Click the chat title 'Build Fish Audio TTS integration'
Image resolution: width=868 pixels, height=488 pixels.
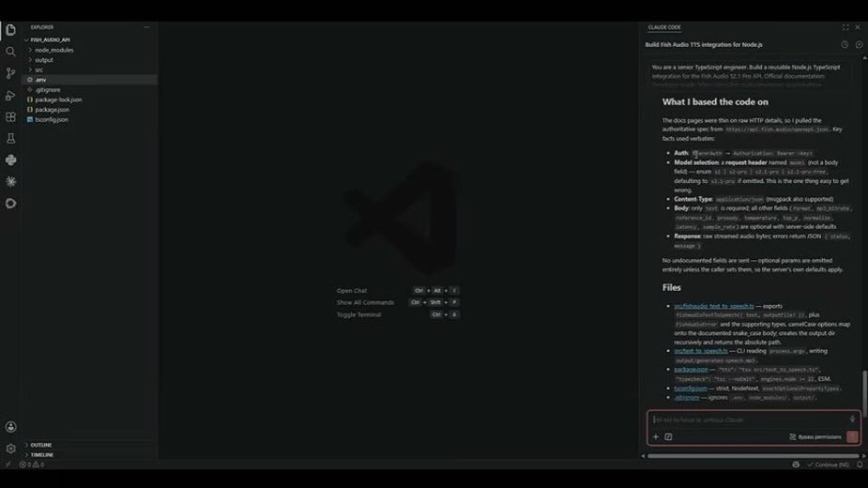pyautogui.click(x=704, y=45)
